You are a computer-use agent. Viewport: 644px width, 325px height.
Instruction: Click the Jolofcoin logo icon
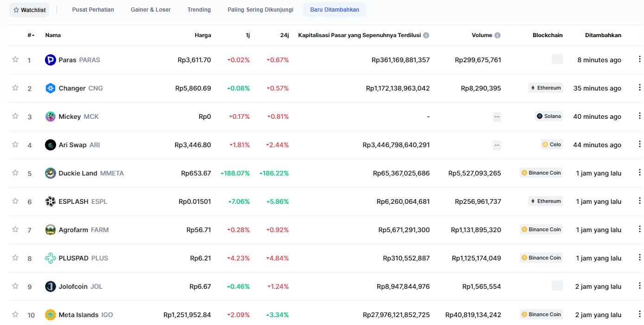coord(51,286)
